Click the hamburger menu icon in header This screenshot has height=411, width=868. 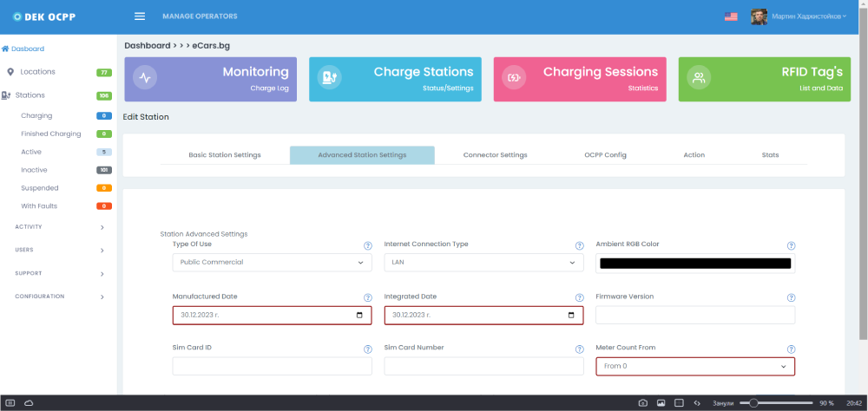pyautogui.click(x=140, y=16)
